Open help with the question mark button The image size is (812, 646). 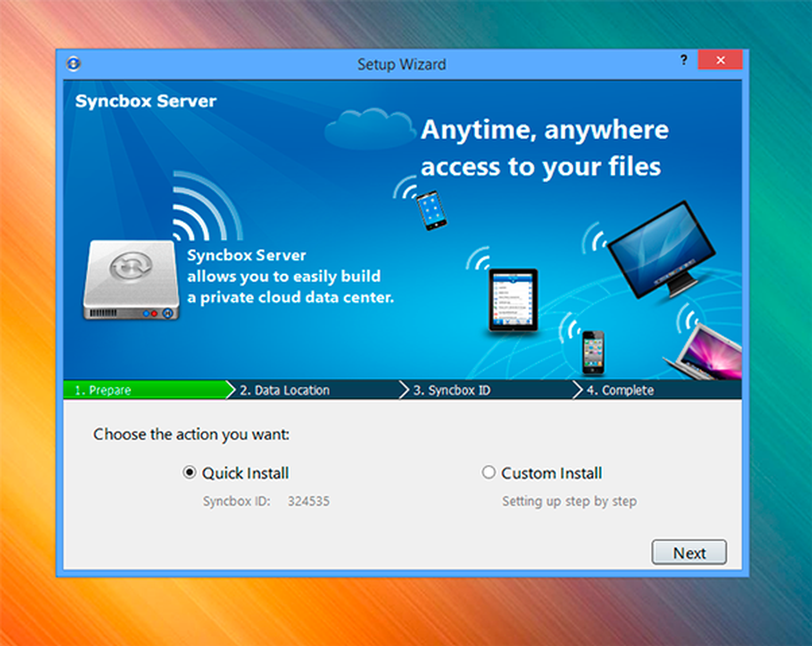(684, 59)
